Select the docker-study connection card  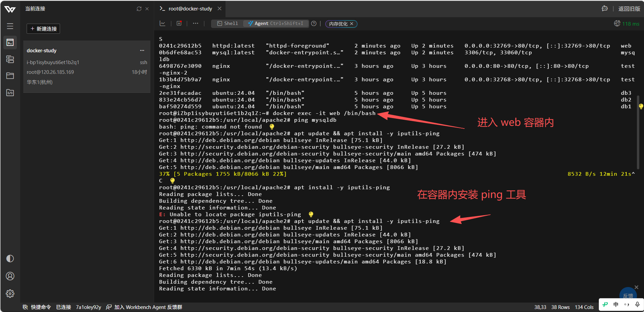(87, 66)
